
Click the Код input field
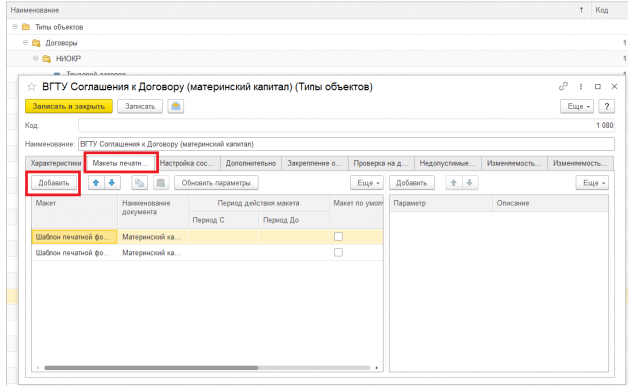click(x=346, y=125)
